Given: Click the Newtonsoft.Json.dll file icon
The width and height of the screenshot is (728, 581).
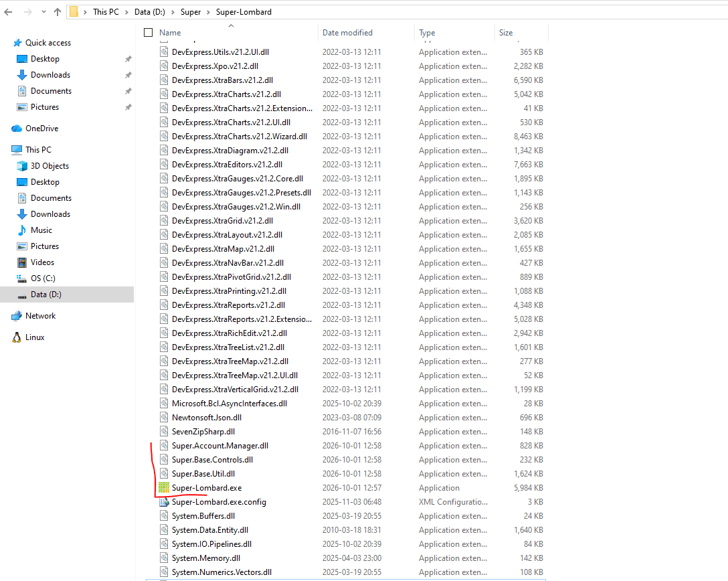Looking at the screenshot, I should 164,418.
